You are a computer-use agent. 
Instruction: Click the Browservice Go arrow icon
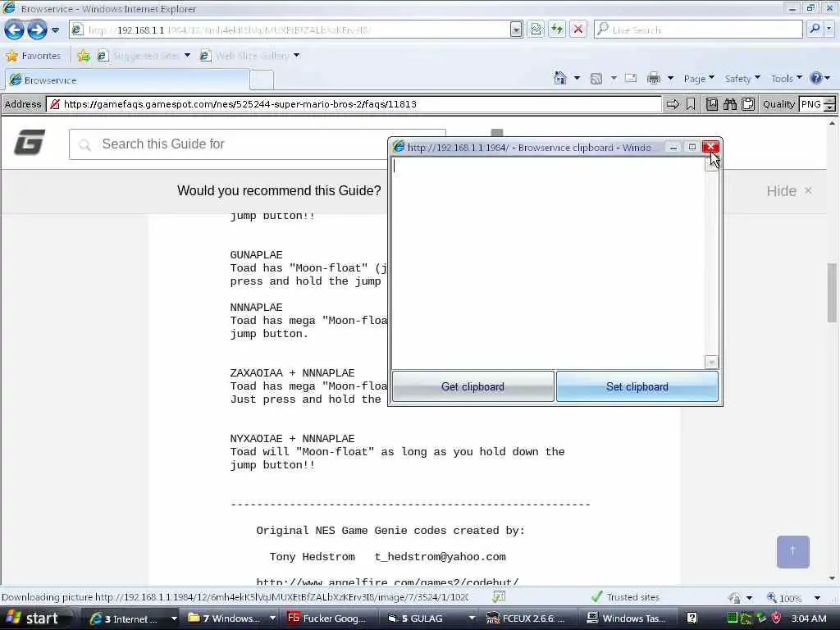click(673, 104)
